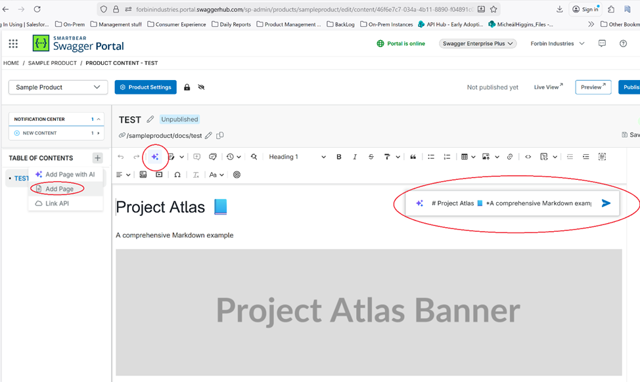Image resolution: width=640 pixels, height=382 pixels.
Task: Open the Daily Reports bookmark folder
Action: tap(231, 24)
